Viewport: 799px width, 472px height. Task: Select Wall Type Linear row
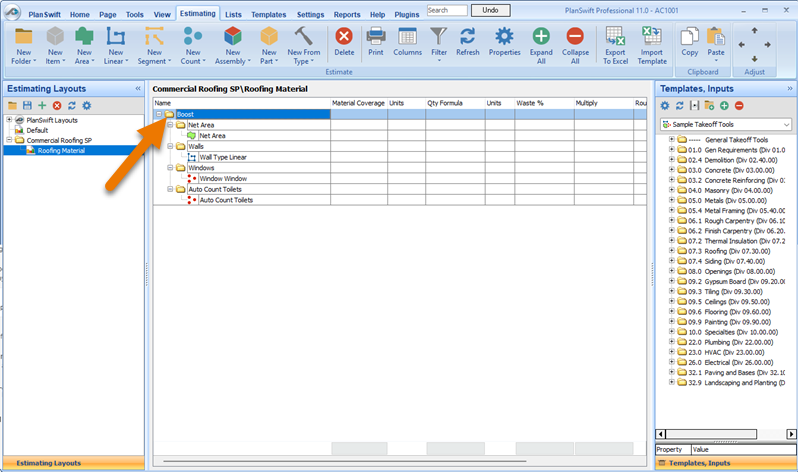click(x=223, y=157)
